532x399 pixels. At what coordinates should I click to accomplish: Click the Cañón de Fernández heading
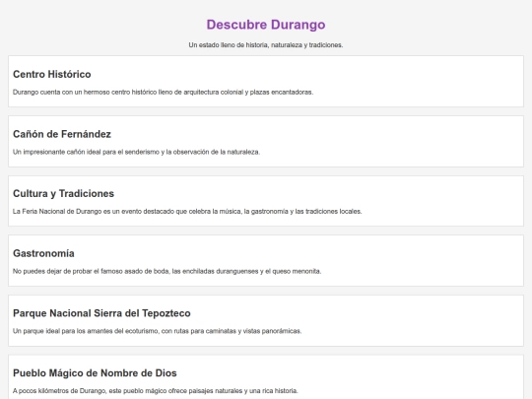click(62, 134)
